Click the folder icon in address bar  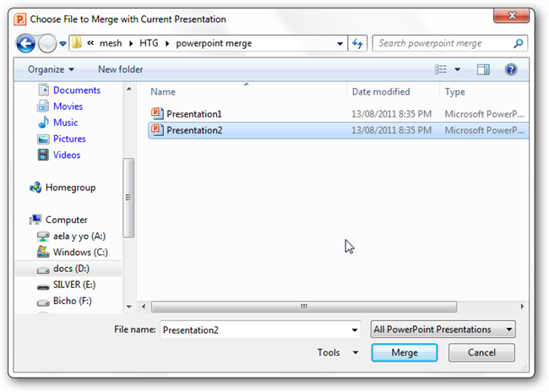point(77,43)
